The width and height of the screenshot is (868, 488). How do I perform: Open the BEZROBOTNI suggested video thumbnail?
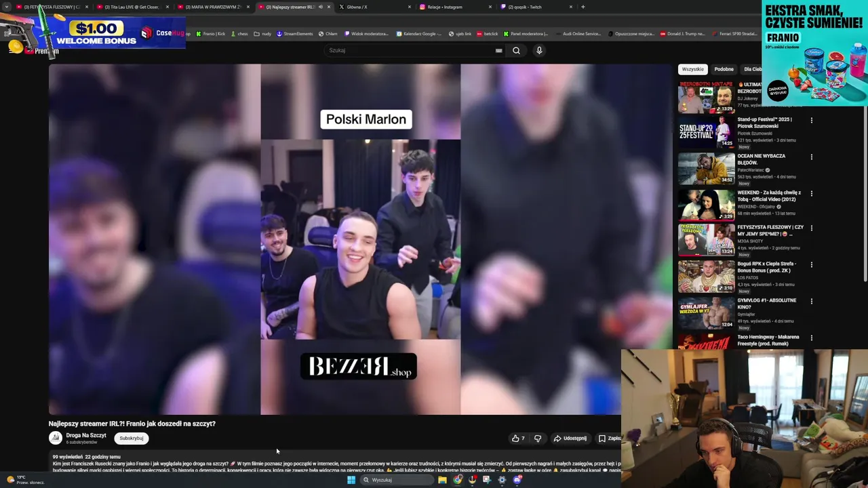pyautogui.click(x=706, y=97)
